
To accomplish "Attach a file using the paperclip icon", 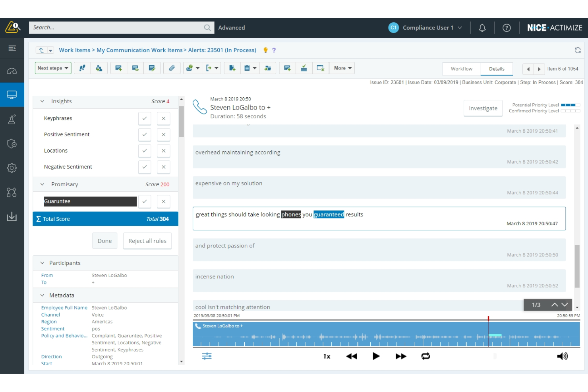I will point(172,68).
